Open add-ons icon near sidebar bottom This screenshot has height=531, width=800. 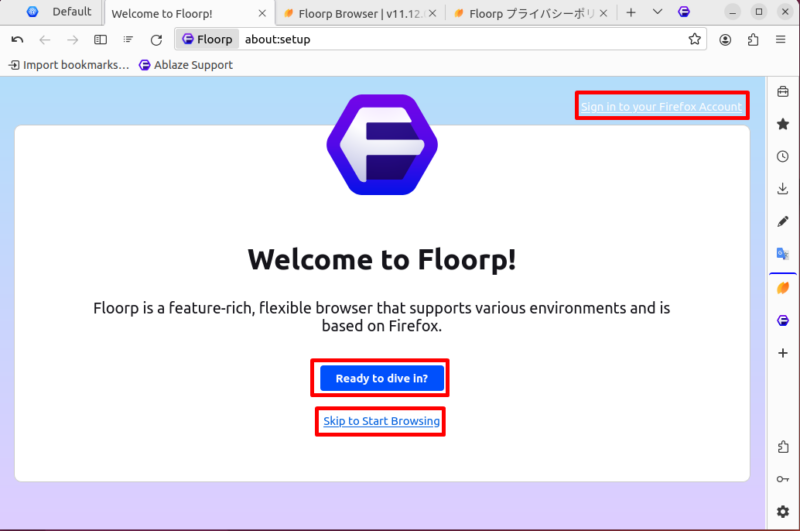[x=783, y=447]
